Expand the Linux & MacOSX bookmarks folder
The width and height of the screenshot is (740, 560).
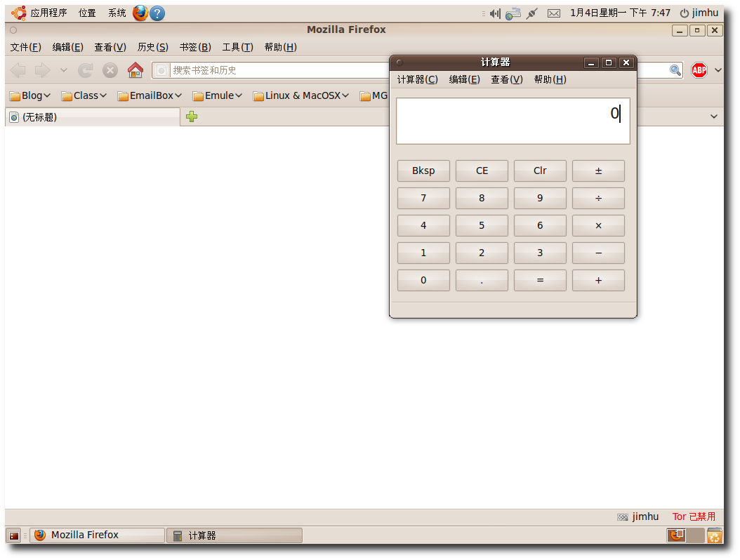pyautogui.click(x=301, y=95)
